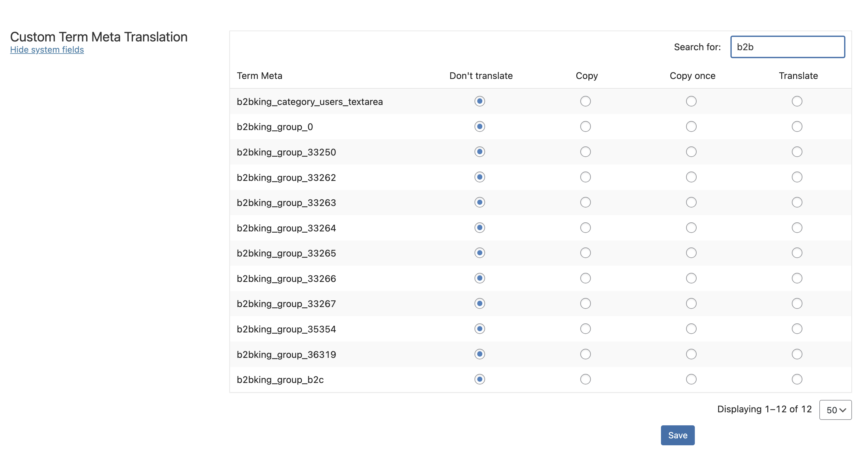Select Translate for b2bking_group_33267

click(x=797, y=303)
